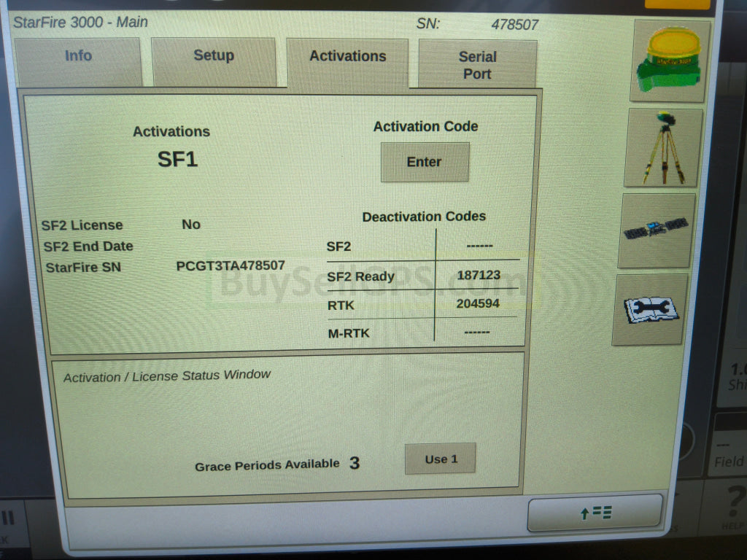Switch to the Setup tab
This screenshot has width=747, height=560.
coord(214,61)
